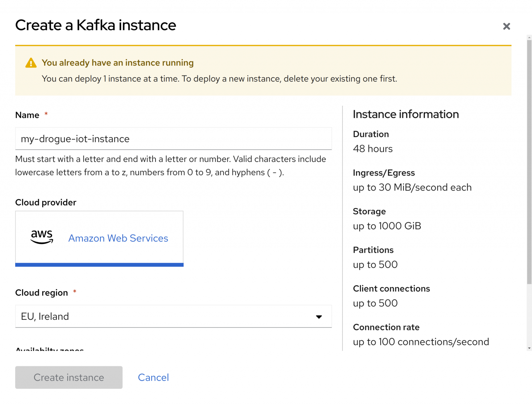Click 'You can deploy 1 instance' alert message

pos(219,79)
